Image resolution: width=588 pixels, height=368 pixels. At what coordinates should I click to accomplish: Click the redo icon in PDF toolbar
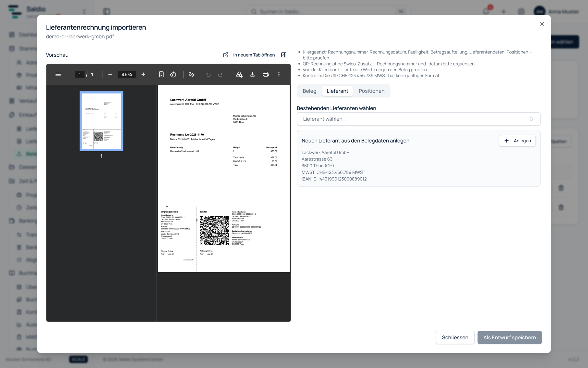pyautogui.click(x=220, y=74)
